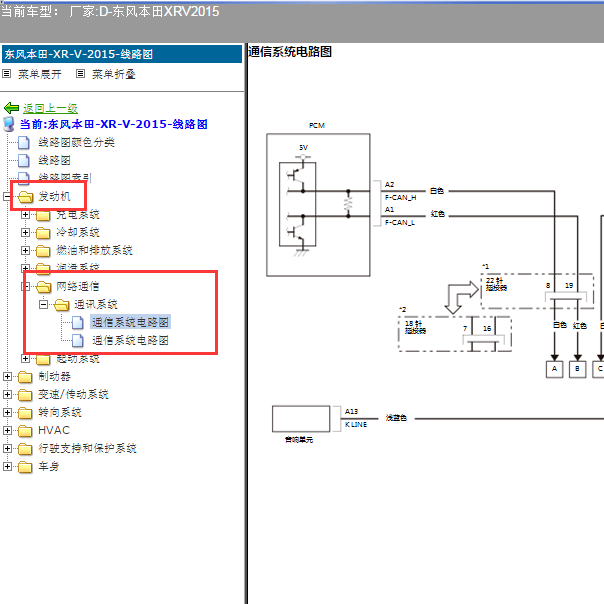
Task: Expand the 变速/传动系统 folder
Action: [7, 394]
